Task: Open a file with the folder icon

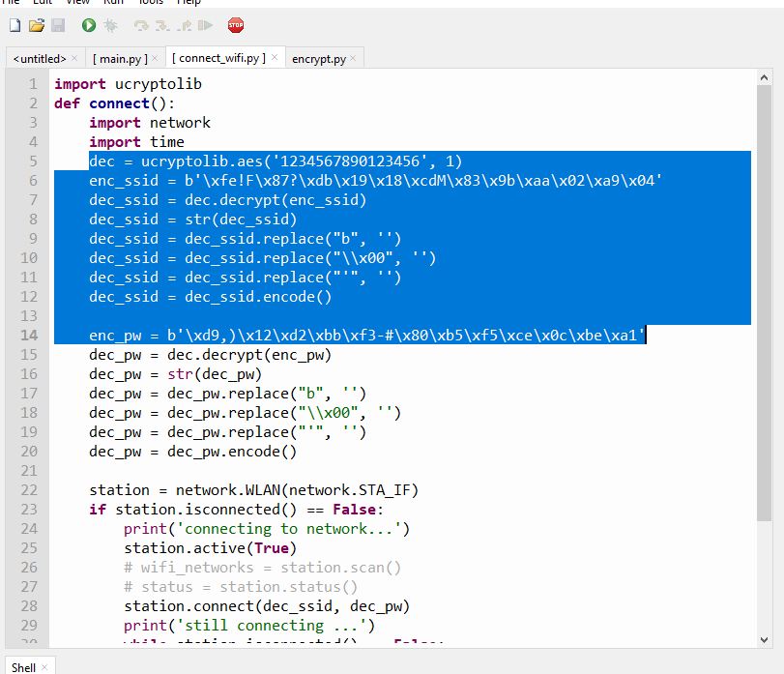Action: tap(37, 25)
